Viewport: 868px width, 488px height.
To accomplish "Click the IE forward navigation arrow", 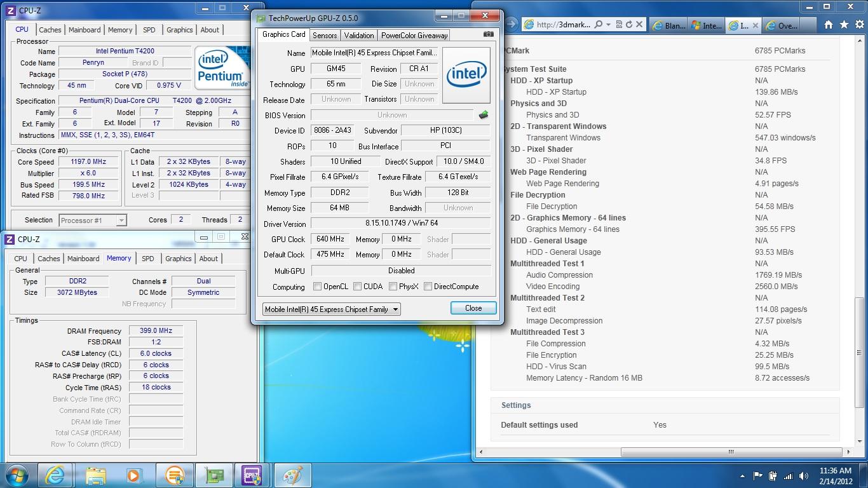I will point(512,25).
